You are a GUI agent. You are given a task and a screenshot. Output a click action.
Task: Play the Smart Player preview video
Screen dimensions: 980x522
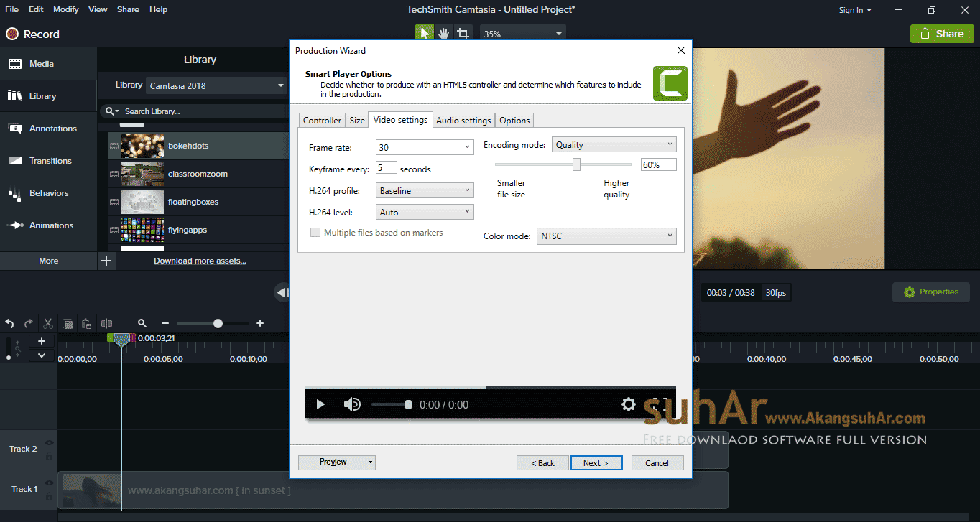tap(320, 405)
